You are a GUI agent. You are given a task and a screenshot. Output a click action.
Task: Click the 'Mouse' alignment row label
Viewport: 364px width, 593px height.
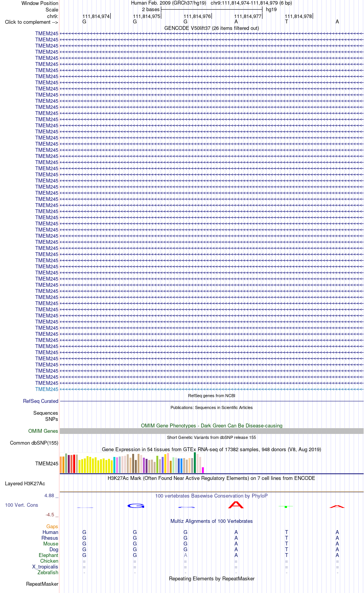[51, 544]
